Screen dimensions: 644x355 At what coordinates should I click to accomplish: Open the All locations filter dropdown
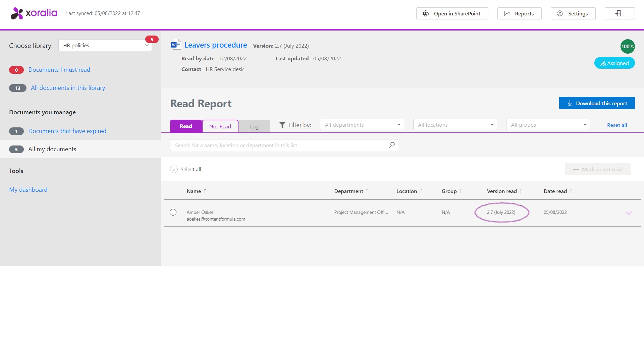[x=455, y=125]
